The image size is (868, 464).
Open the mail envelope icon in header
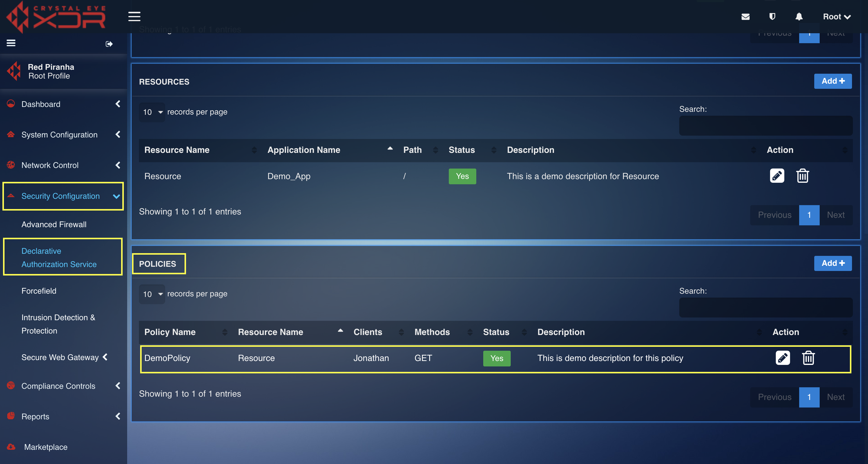tap(745, 17)
